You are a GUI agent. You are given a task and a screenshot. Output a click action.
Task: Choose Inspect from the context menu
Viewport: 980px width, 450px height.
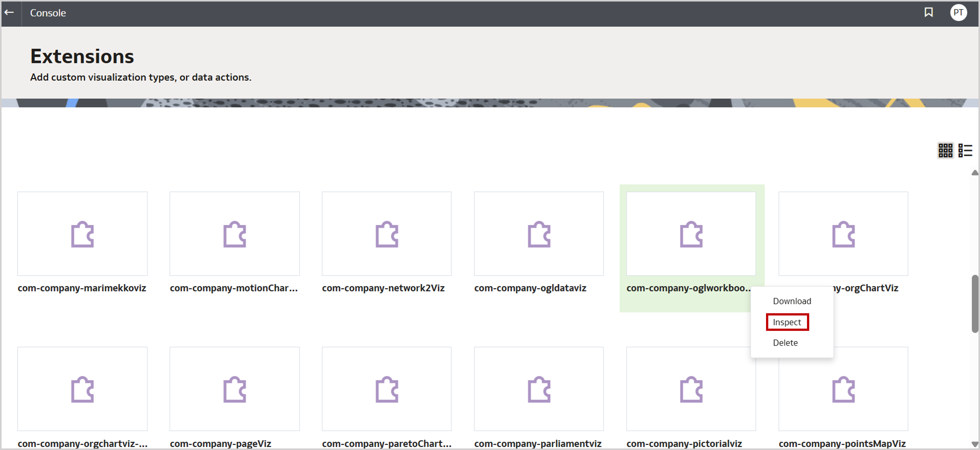pyautogui.click(x=787, y=322)
